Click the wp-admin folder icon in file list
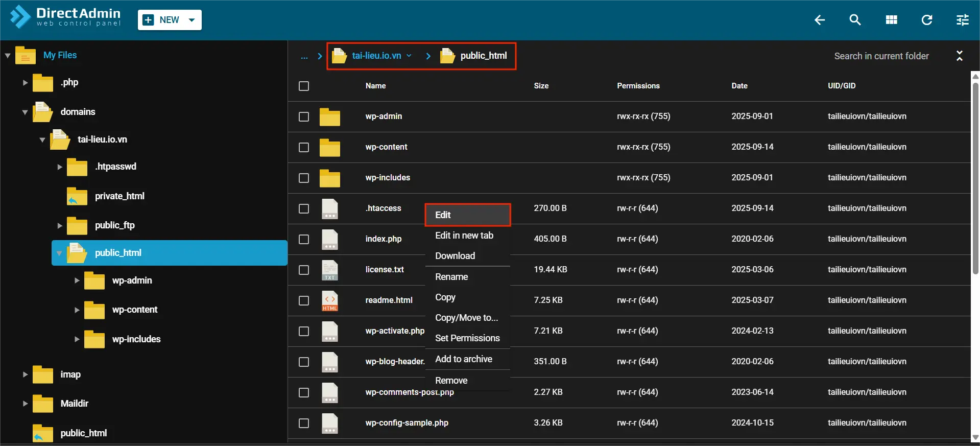The height and width of the screenshot is (446, 980). tap(330, 117)
